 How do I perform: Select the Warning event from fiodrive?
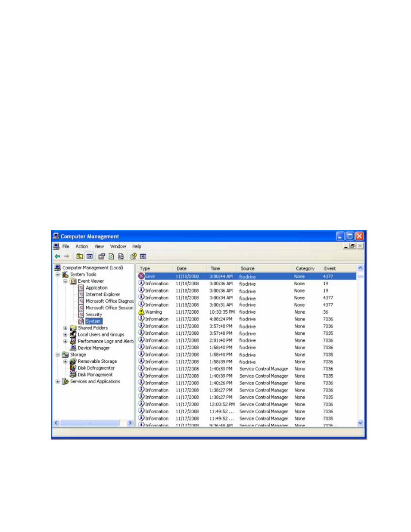click(246, 312)
